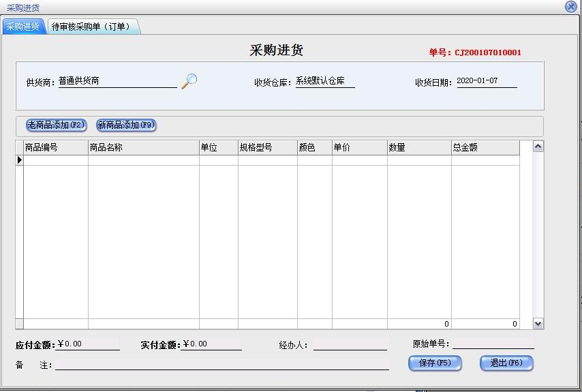This screenshot has height=392, width=582.
Task: Click the 备注 remarks field
Action: coord(221,365)
